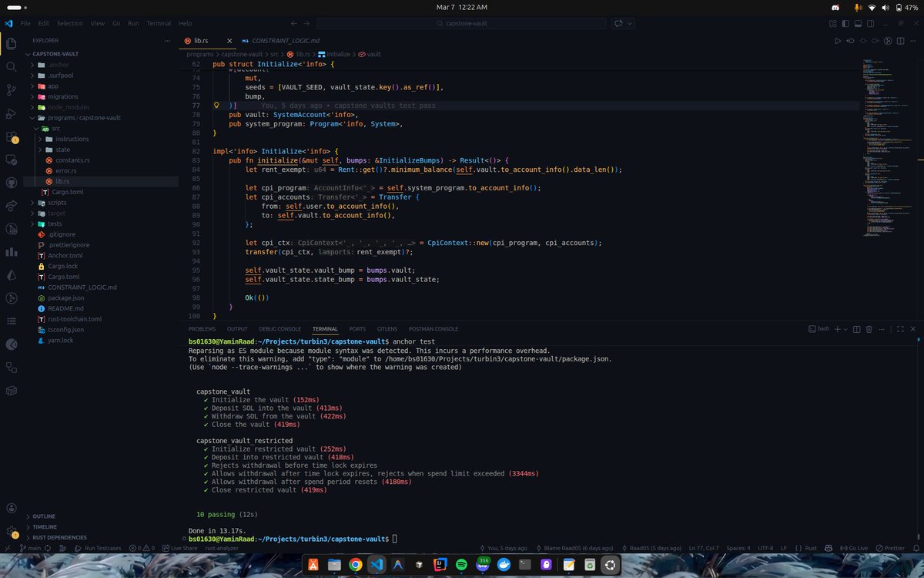This screenshot has width=924, height=578.
Task: Open the Source Control view
Action: 12,90
